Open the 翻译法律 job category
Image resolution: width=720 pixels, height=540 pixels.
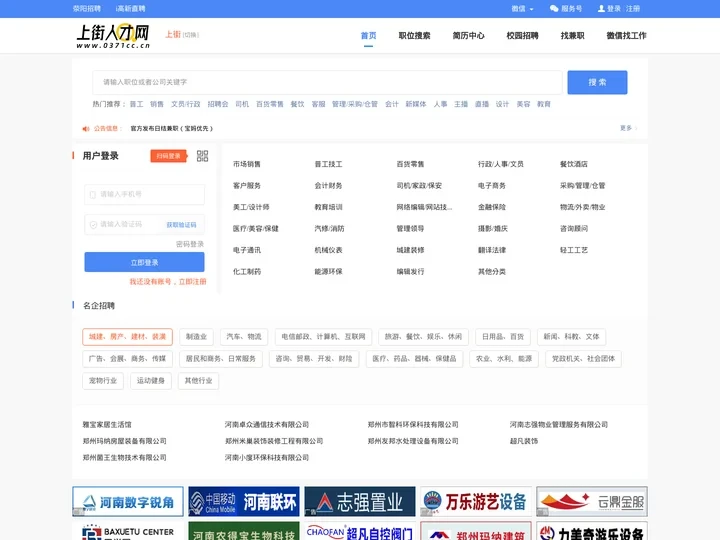tap(492, 250)
